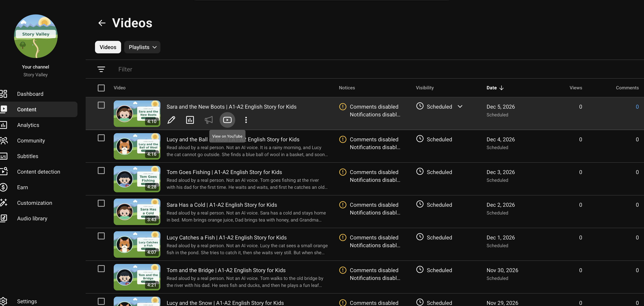This screenshot has width=644, height=306.
Task: Click the megaphone promote icon for Sara and the New Boots
Action: pyautogui.click(x=209, y=120)
